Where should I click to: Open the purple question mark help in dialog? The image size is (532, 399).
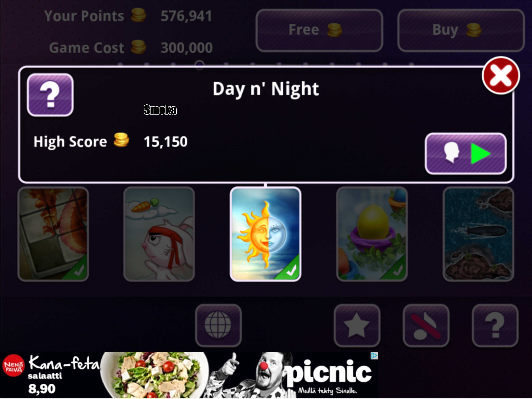(x=50, y=95)
